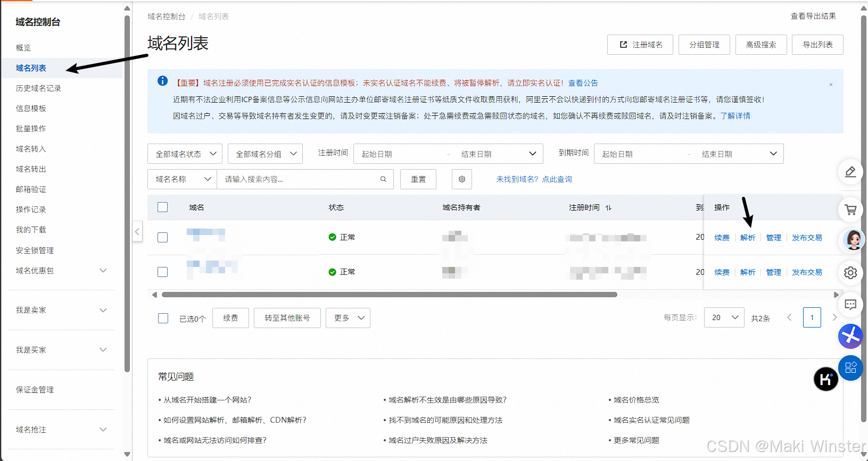Click the blue grid apps floating icon

click(x=850, y=367)
